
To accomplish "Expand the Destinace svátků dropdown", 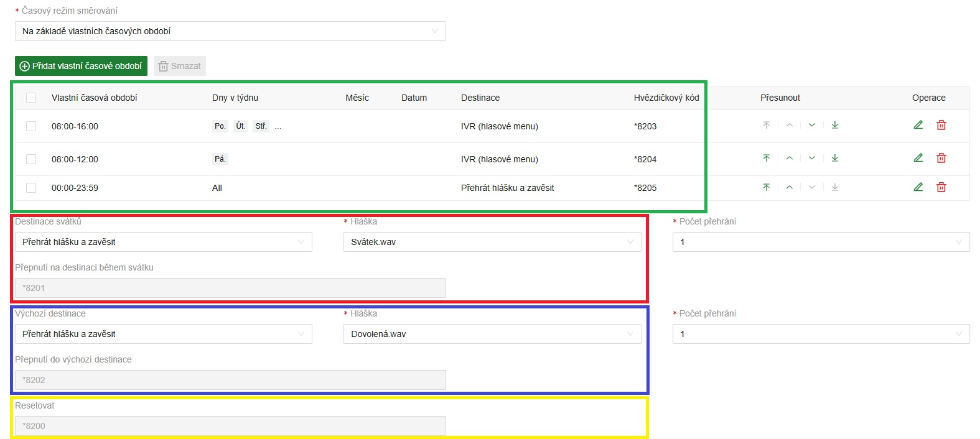I will (163, 242).
